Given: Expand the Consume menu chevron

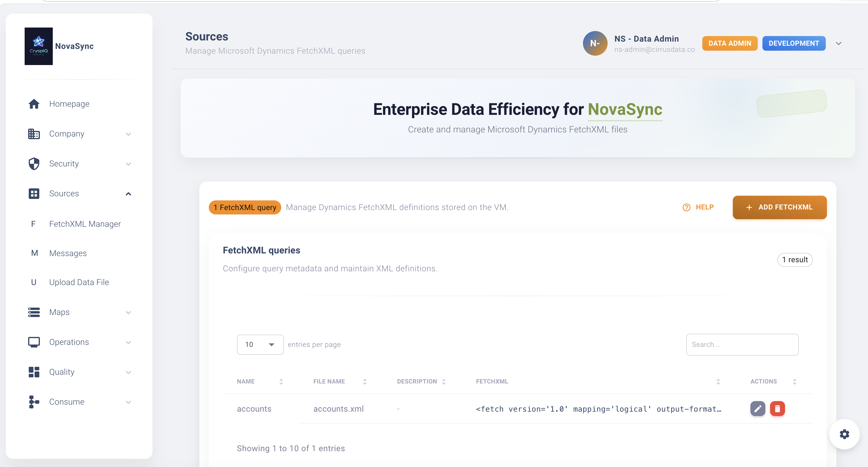Looking at the screenshot, I should coord(128,402).
